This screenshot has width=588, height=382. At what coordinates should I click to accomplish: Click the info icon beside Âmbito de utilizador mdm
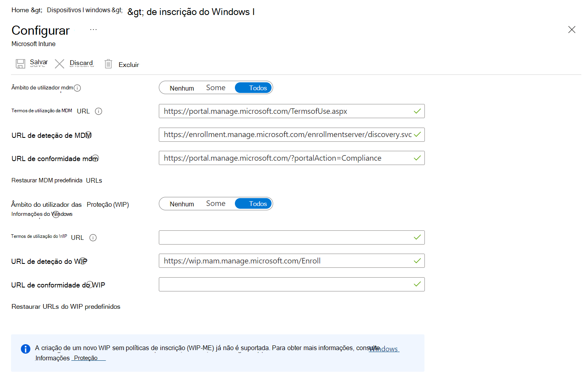pyautogui.click(x=78, y=88)
